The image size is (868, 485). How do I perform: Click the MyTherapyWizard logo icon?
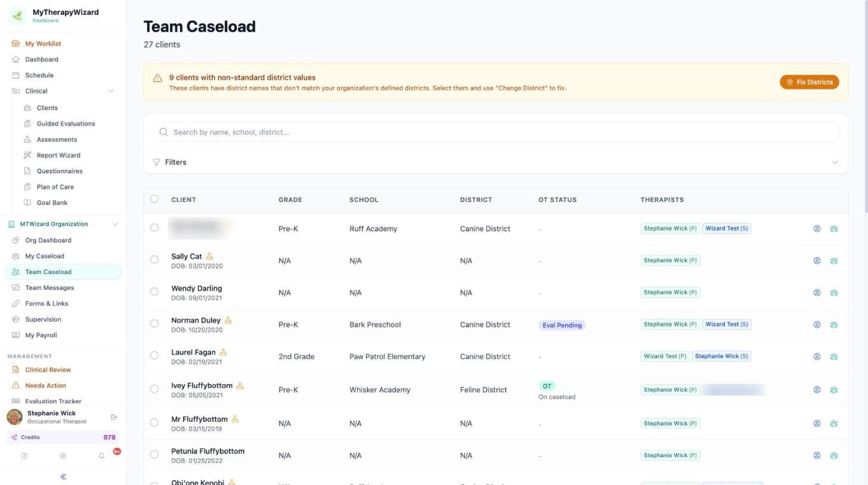click(18, 15)
